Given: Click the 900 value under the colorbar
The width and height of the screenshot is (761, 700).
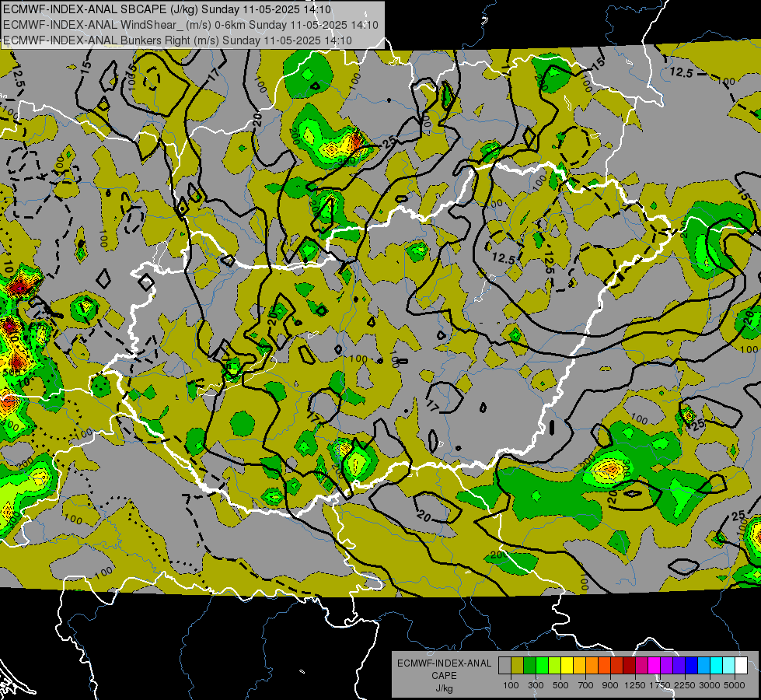Looking at the screenshot, I should (610, 685).
